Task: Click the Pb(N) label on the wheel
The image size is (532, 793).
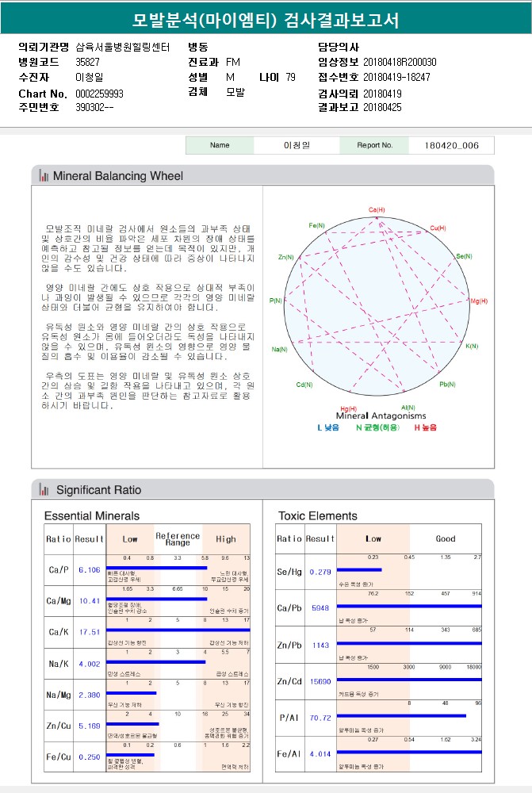Action: (x=447, y=385)
